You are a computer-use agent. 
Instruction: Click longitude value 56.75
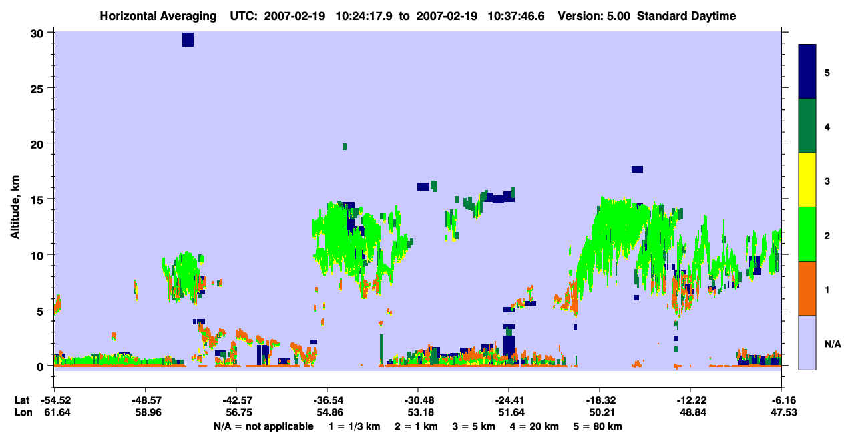[238, 413]
